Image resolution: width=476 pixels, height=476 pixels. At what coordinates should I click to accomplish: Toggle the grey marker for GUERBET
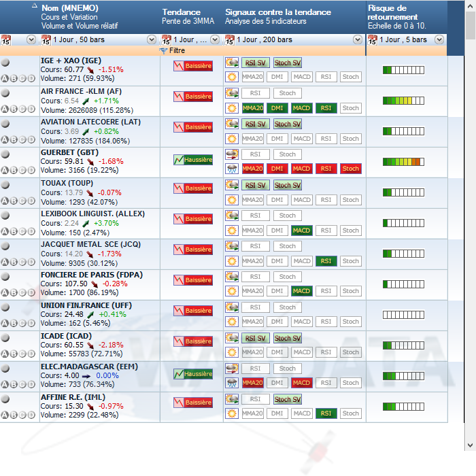coord(5,154)
